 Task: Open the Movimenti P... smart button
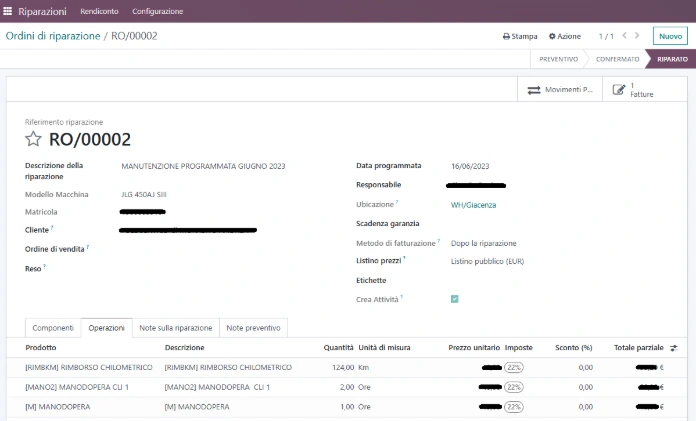(x=560, y=90)
